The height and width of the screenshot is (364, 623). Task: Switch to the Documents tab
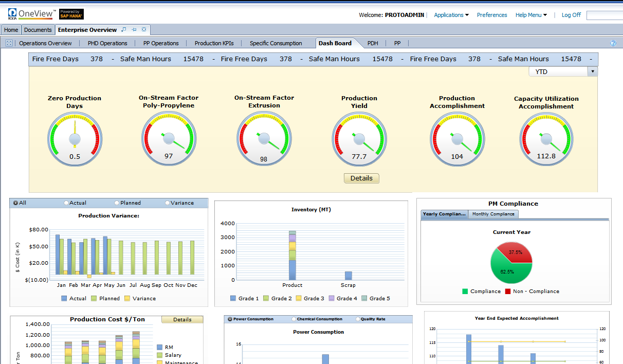38,30
